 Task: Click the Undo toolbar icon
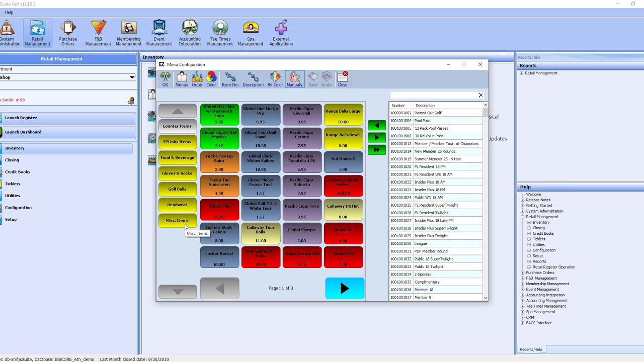327,79
